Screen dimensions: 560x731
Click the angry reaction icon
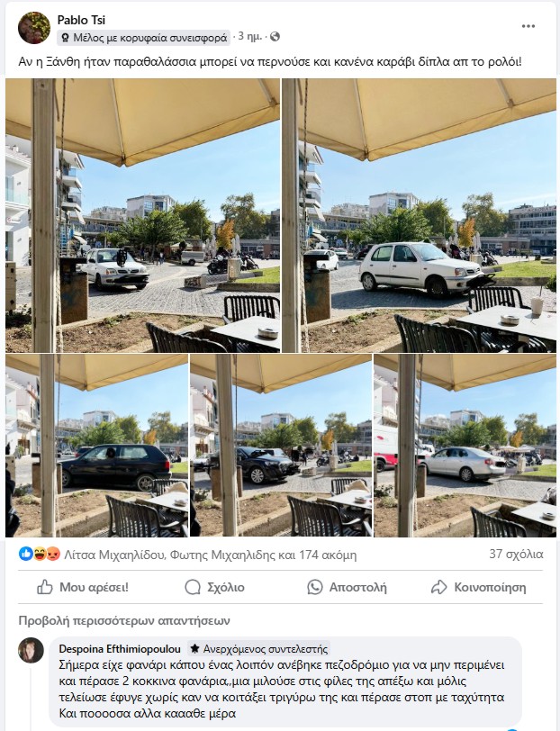coord(53,554)
